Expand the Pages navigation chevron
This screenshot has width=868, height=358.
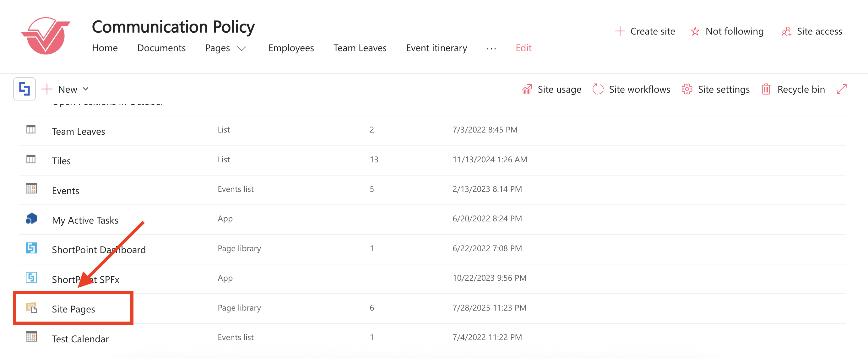241,49
